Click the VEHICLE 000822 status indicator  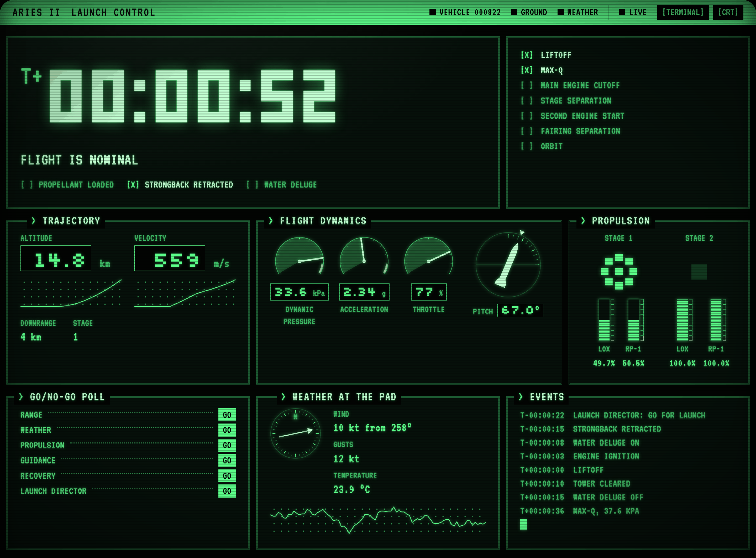click(x=465, y=13)
